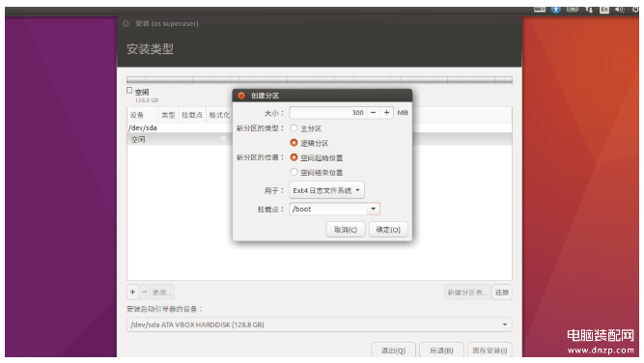
Task: Click the mount point field showing /boot
Action: tap(328, 209)
